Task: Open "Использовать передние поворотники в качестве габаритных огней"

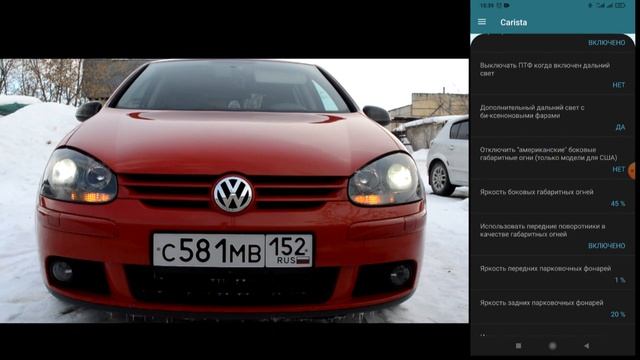Action: pos(553,235)
